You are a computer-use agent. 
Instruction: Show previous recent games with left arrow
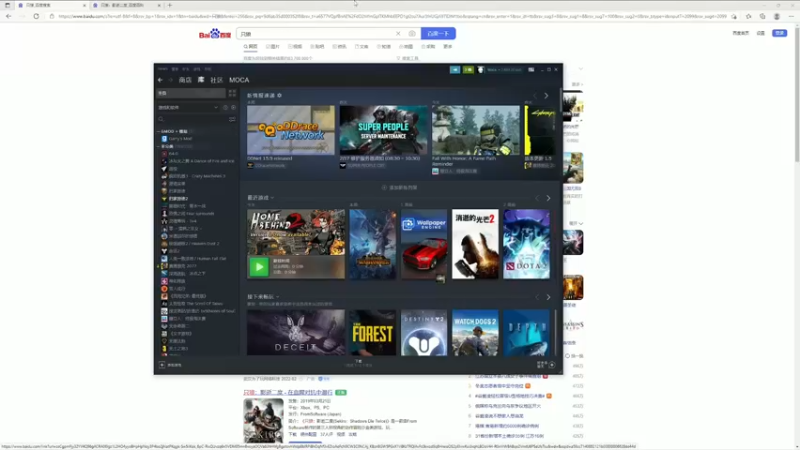pos(537,198)
